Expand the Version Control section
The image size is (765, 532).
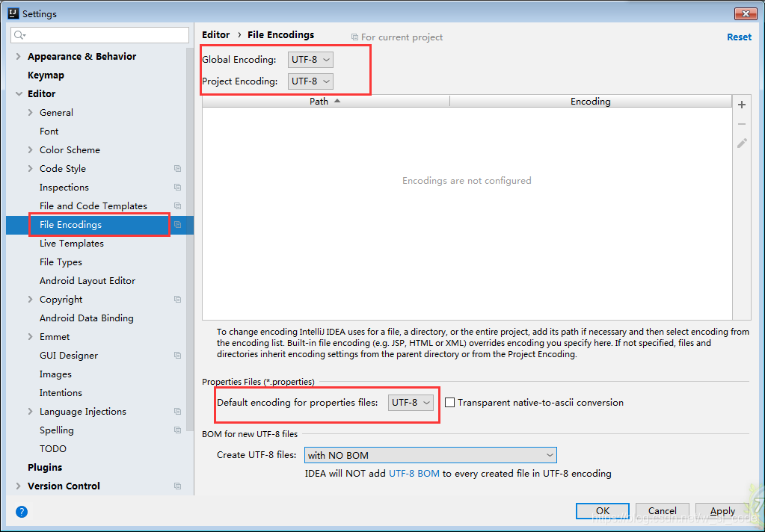pos(19,486)
